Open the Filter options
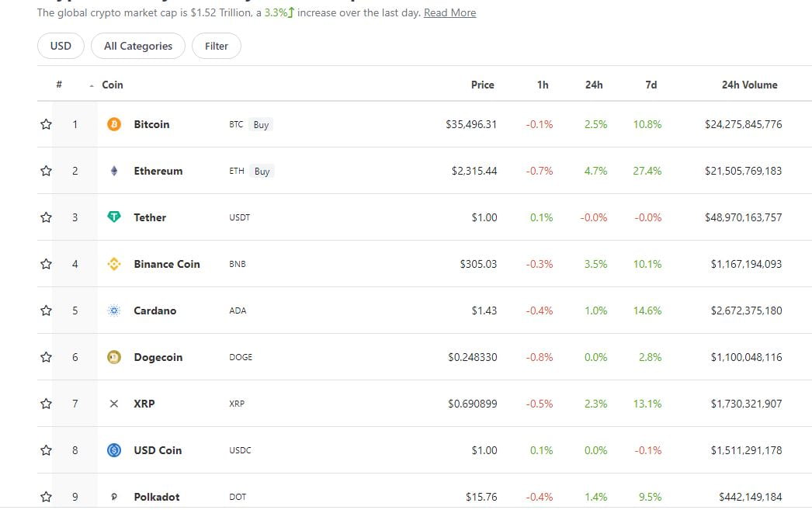The width and height of the screenshot is (812, 510). 217,46
